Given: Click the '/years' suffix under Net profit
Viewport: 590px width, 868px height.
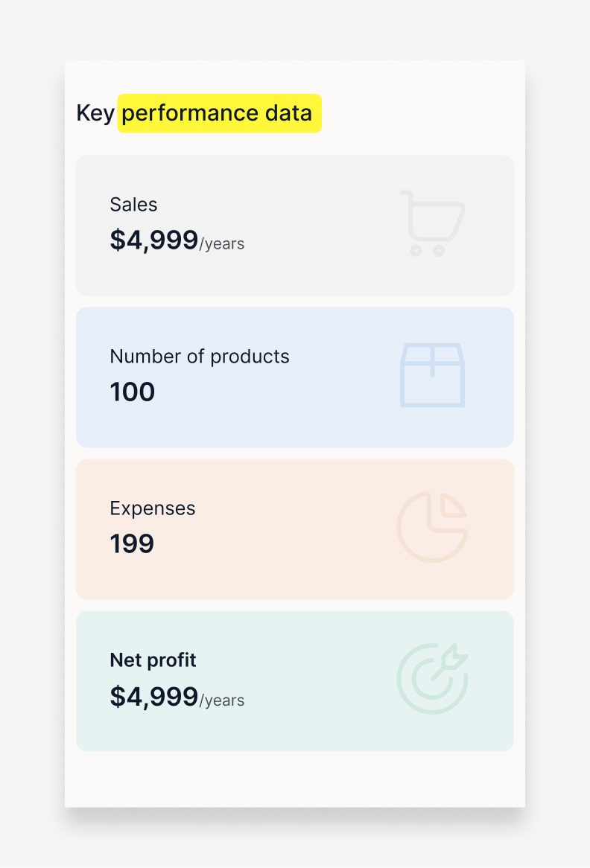Looking at the screenshot, I should [x=222, y=701].
